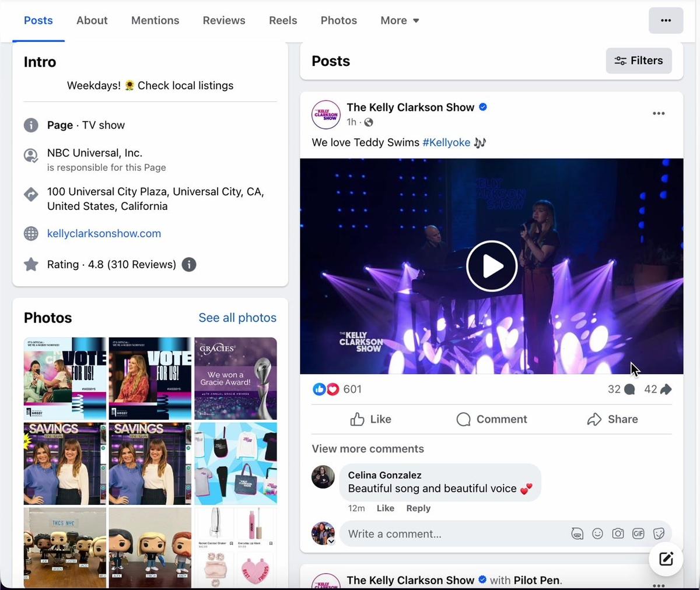Open the posts Filters button
This screenshot has height=590, width=700.
click(639, 61)
